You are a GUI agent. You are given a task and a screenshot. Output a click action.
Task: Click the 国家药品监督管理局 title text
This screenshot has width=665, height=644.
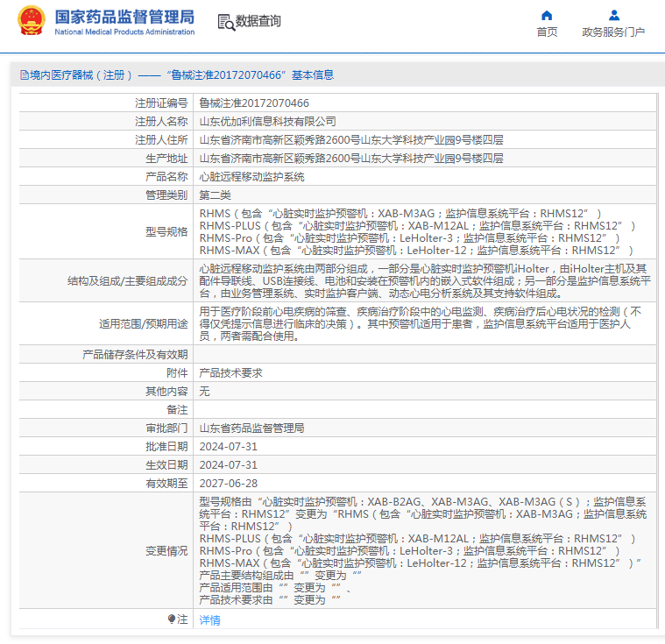tap(124, 17)
